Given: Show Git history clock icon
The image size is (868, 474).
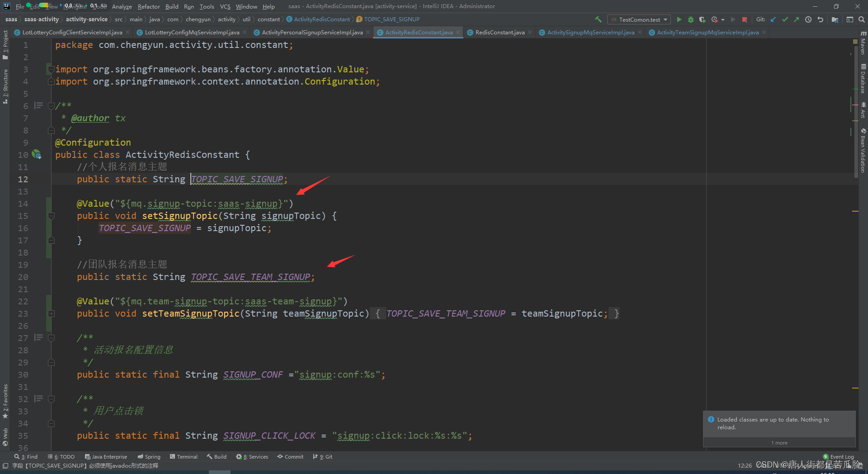Looking at the screenshot, I should pos(808,19).
